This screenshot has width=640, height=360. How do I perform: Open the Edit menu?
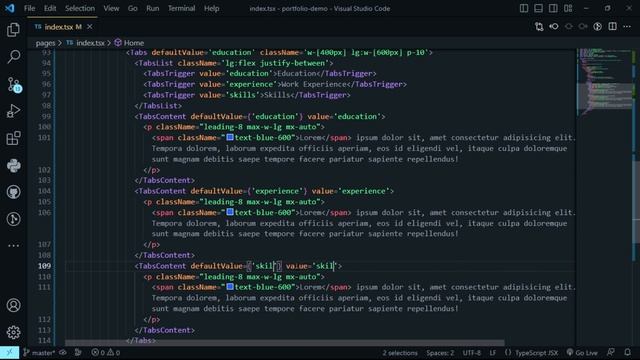(x=50, y=8)
